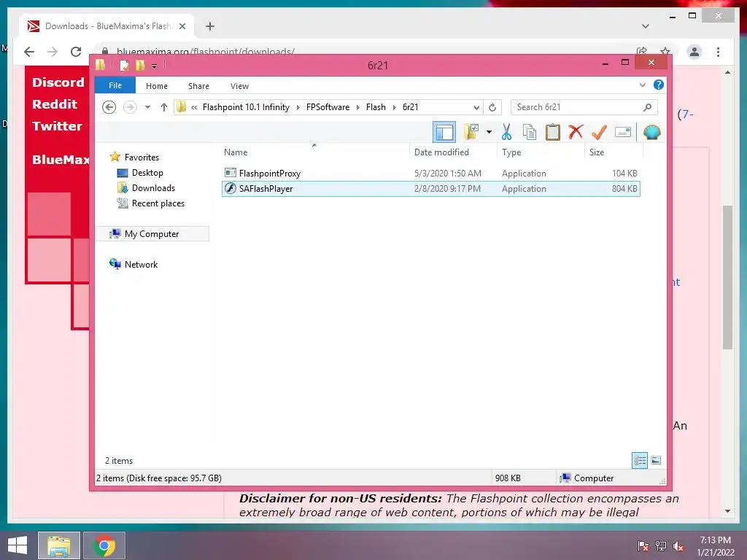Click the red X Delete toolbar icon
Viewport: 747px width, 560px height.
576,131
